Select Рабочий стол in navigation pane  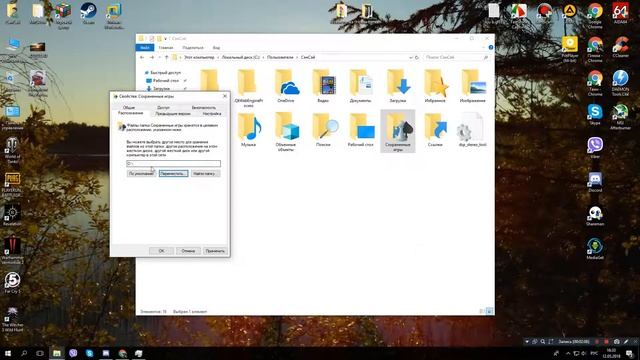click(166, 81)
